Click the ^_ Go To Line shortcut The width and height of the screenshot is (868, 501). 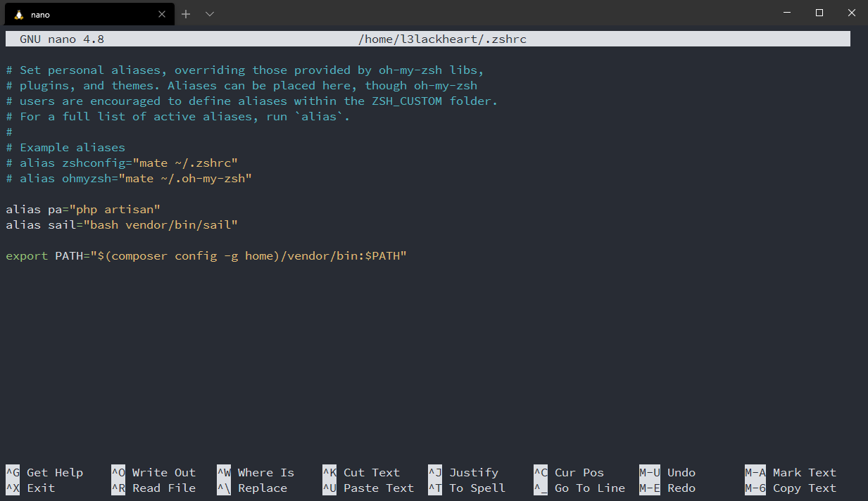pyautogui.click(x=579, y=488)
